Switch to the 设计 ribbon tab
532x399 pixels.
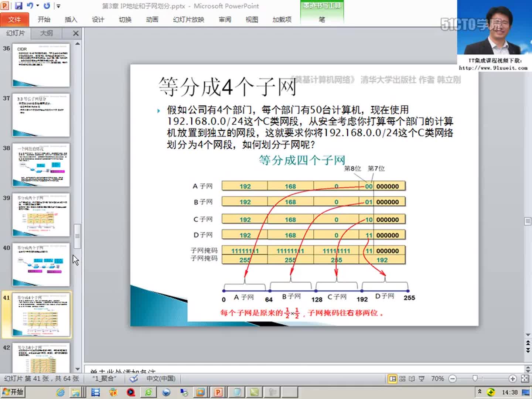click(x=98, y=20)
